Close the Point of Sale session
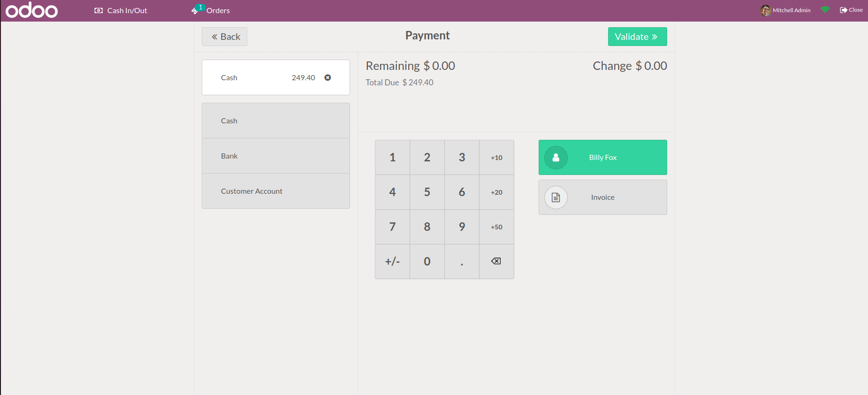This screenshot has height=395, width=868. (x=851, y=10)
